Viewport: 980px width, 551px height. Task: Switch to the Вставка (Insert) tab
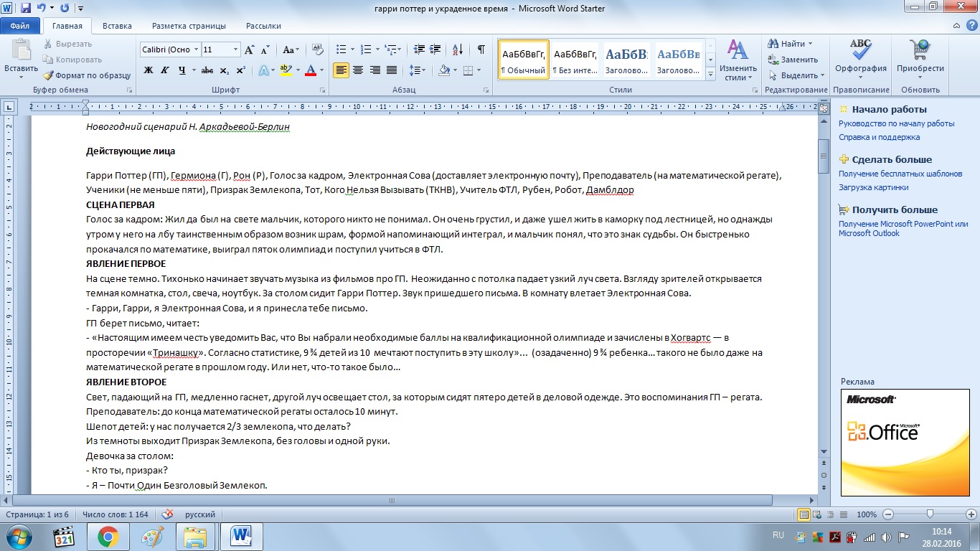click(x=117, y=26)
